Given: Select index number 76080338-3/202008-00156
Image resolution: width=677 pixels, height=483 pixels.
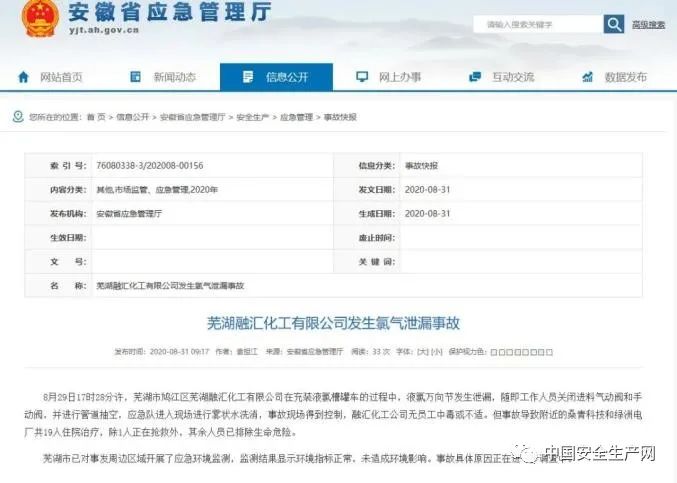Looking at the screenshot, I should (149, 165).
